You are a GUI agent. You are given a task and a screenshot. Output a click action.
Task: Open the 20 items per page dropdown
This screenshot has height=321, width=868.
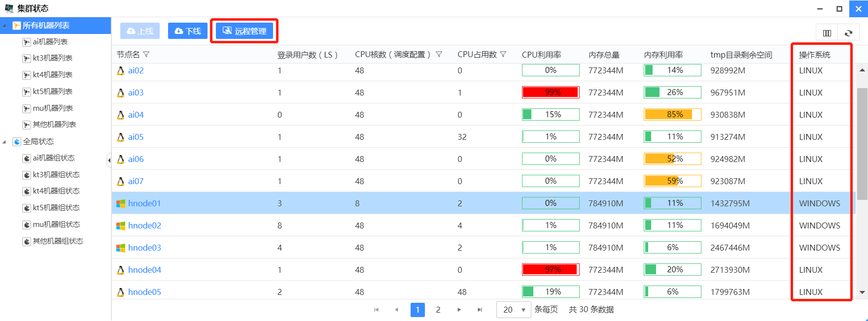(514, 310)
